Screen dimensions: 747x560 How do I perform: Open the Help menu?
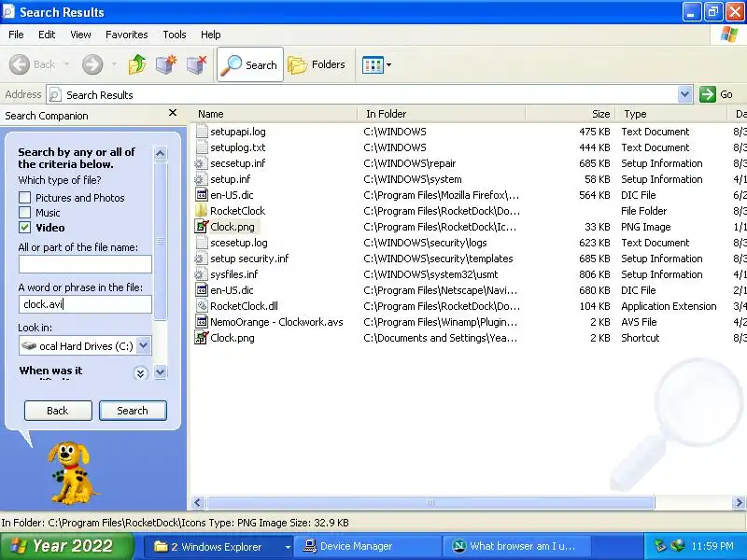[211, 35]
